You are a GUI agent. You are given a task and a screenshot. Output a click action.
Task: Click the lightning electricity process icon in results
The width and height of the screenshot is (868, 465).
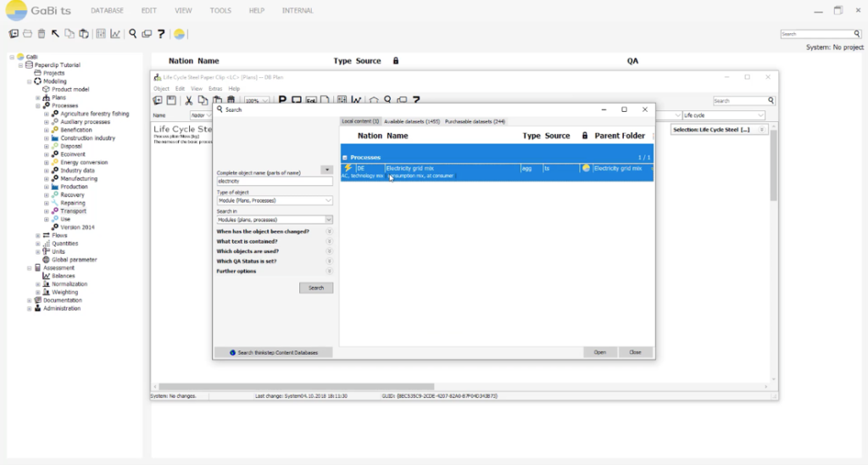[x=348, y=167]
